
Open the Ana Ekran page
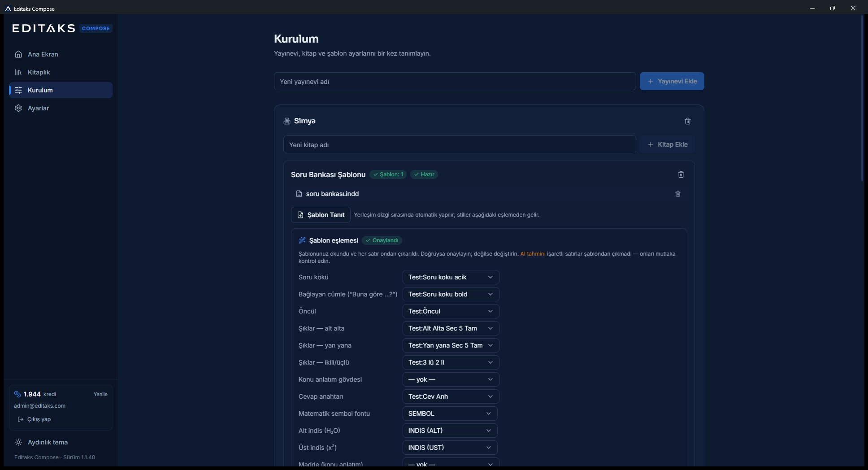point(61,54)
